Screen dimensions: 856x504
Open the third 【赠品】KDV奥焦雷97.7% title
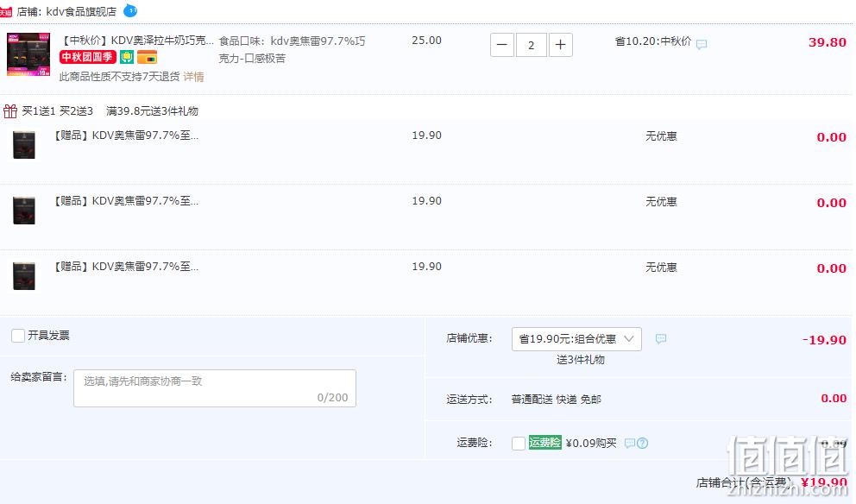(x=125, y=267)
